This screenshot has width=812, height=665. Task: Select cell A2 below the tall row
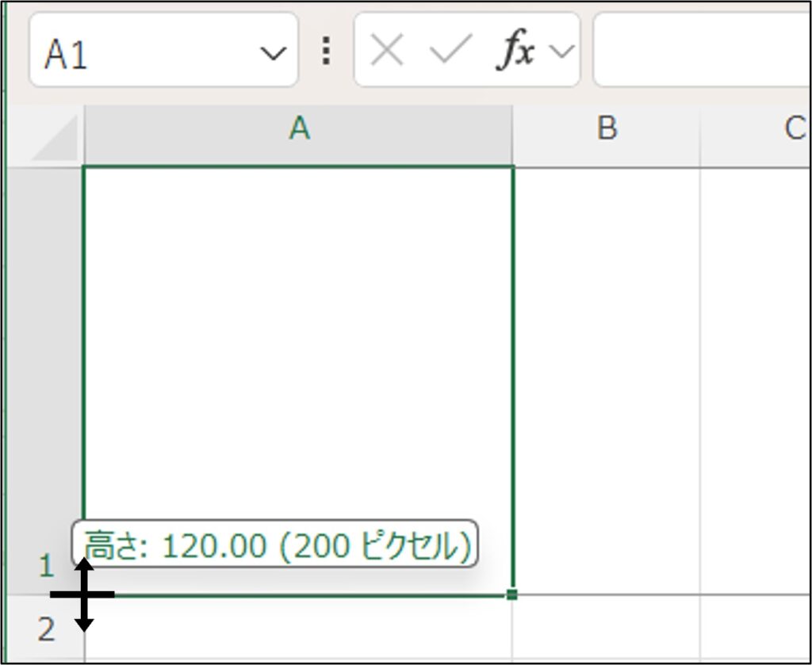298,629
